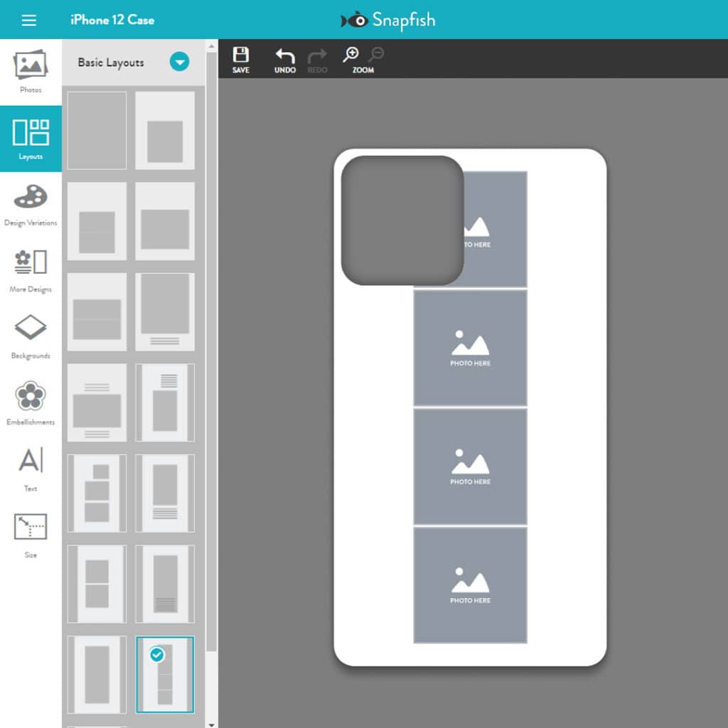Expand the hamburger navigation menu

pyautogui.click(x=28, y=20)
